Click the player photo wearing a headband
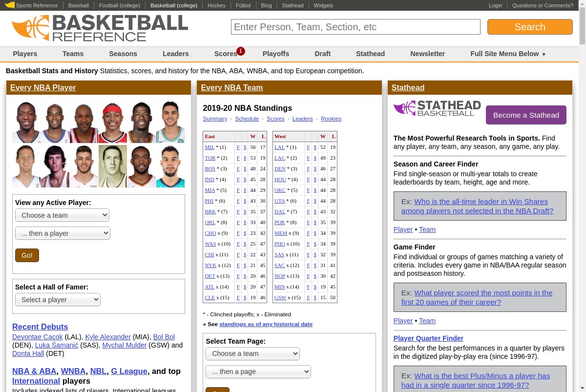Screen dimensions: 586x392 [113, 122]
